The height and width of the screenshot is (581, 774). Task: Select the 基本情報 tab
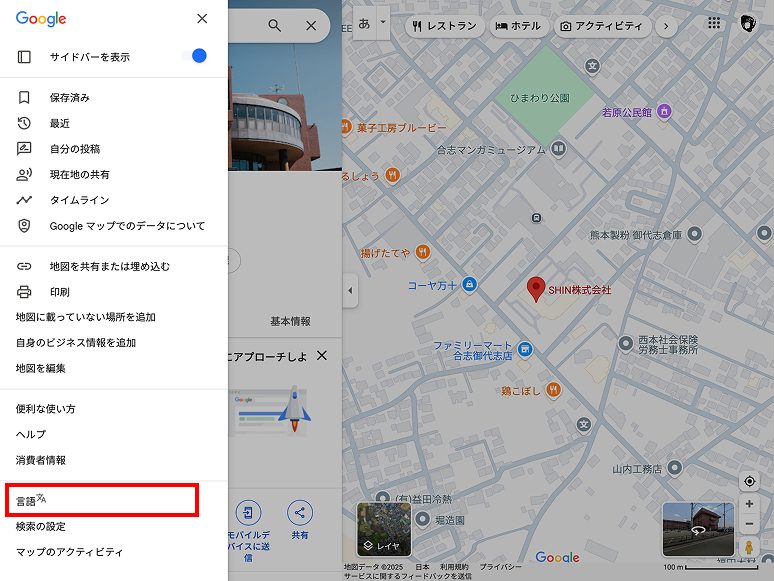(290, 321)
